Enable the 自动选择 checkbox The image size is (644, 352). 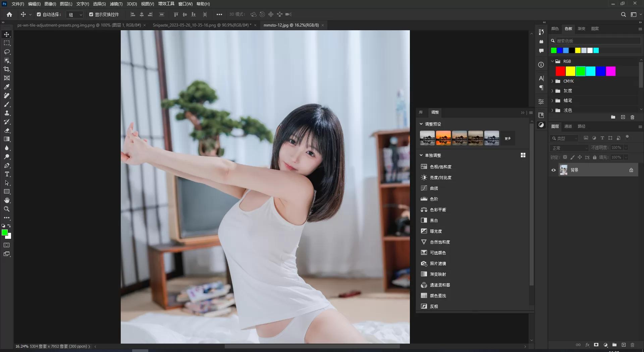39,14
